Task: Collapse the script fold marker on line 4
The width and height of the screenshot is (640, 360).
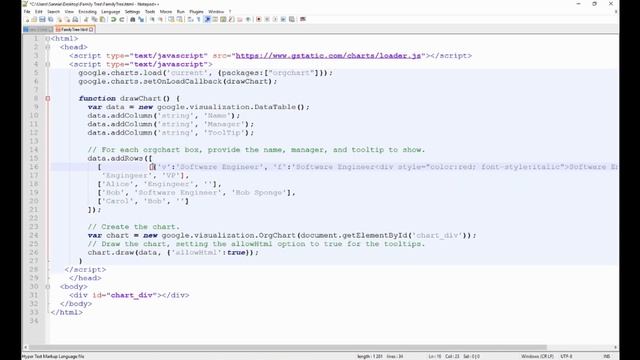Action: pos(47,64)
